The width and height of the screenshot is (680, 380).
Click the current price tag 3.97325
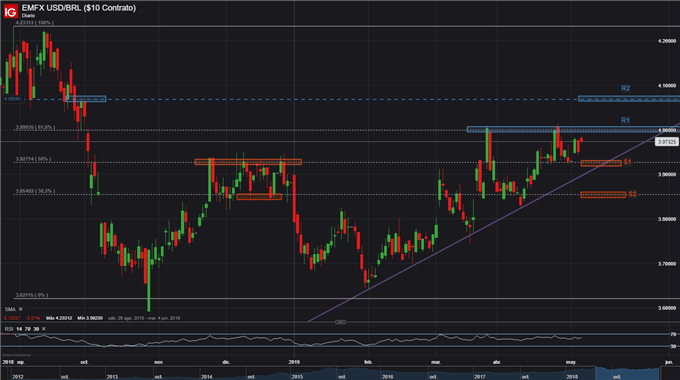pos(666,142)
